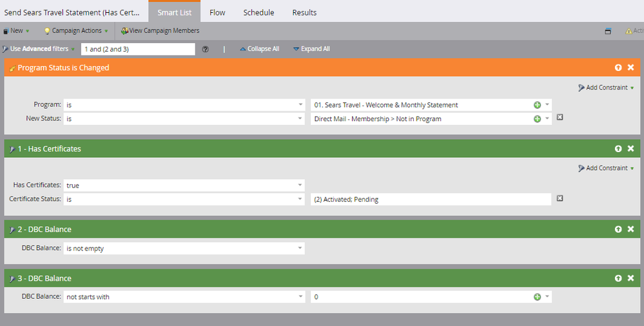Remove the Certificate Status constraint
This screenshot has width=644, height=326.
[560, 198]
